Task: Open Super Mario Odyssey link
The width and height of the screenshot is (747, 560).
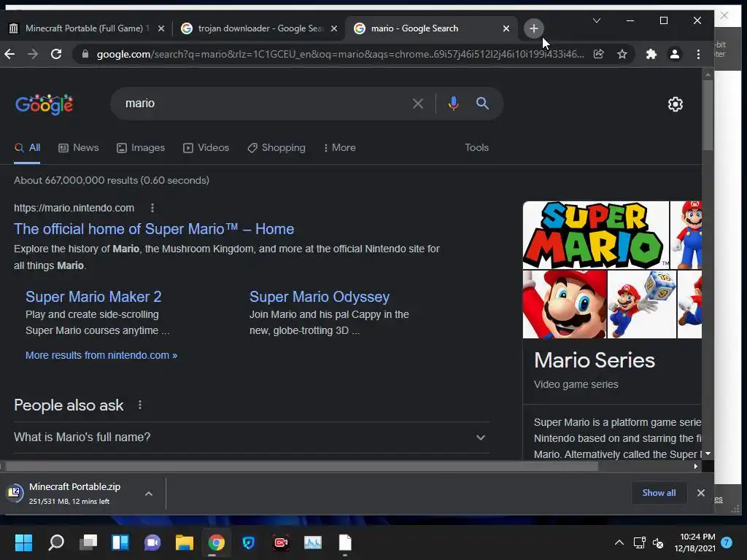Action: (x=320, y=297)
